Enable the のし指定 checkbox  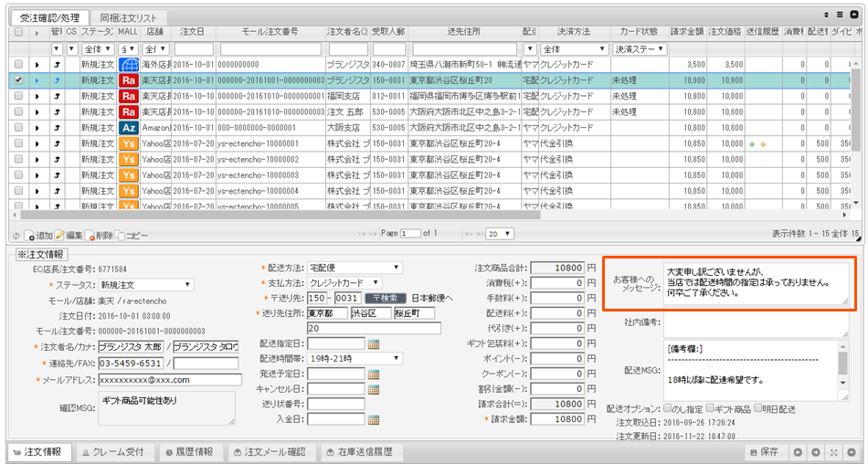coord(671,408)
